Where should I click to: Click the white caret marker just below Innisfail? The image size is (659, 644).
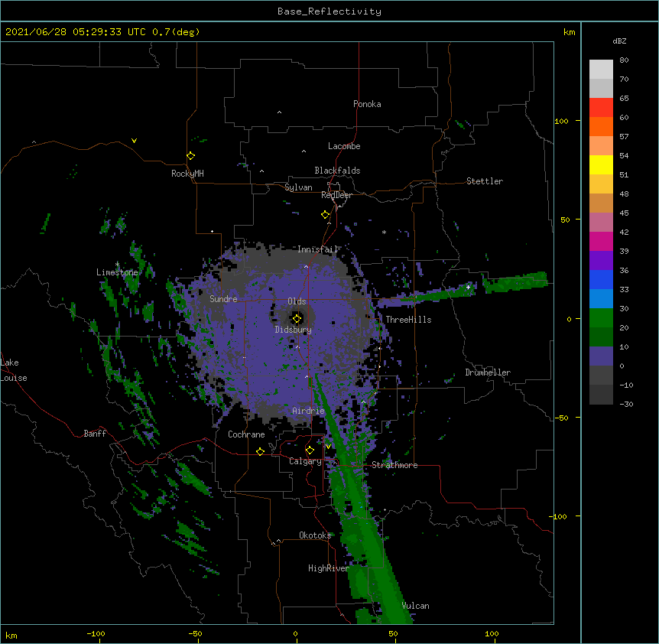[x=306, y=266]
